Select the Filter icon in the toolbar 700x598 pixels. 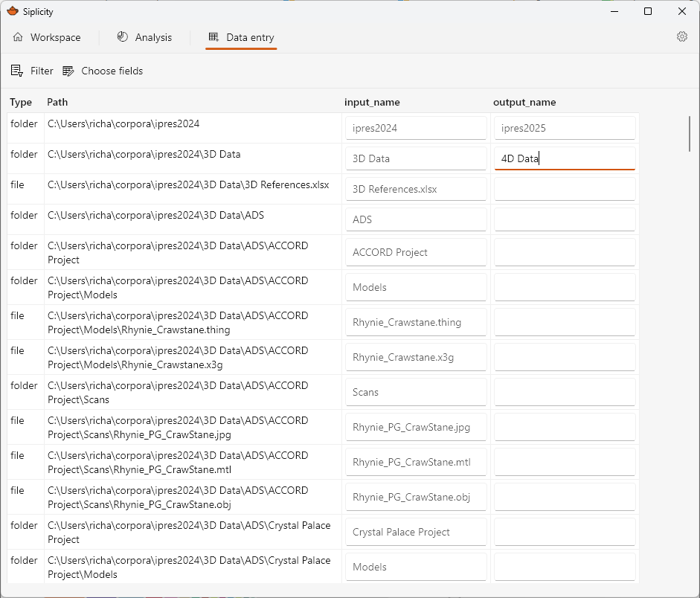(x=15, y=71)
